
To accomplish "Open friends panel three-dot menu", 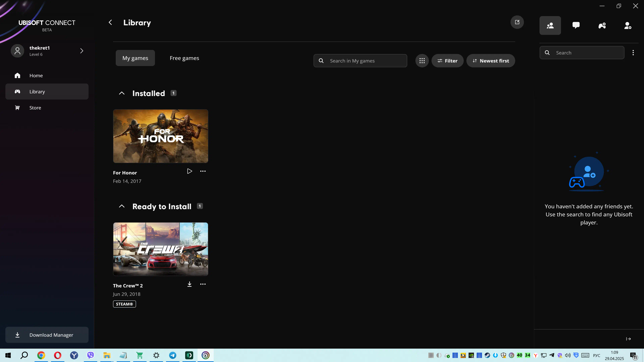I will (633, 53).
